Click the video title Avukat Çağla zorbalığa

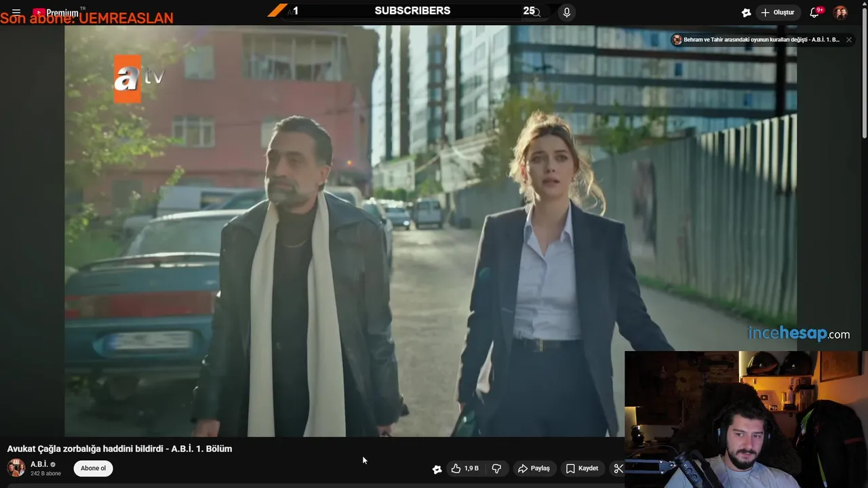[119, 449]
